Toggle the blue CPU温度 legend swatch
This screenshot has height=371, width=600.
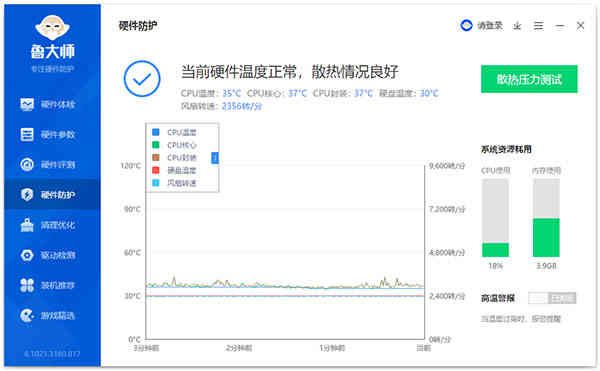(x=156, y=132)
